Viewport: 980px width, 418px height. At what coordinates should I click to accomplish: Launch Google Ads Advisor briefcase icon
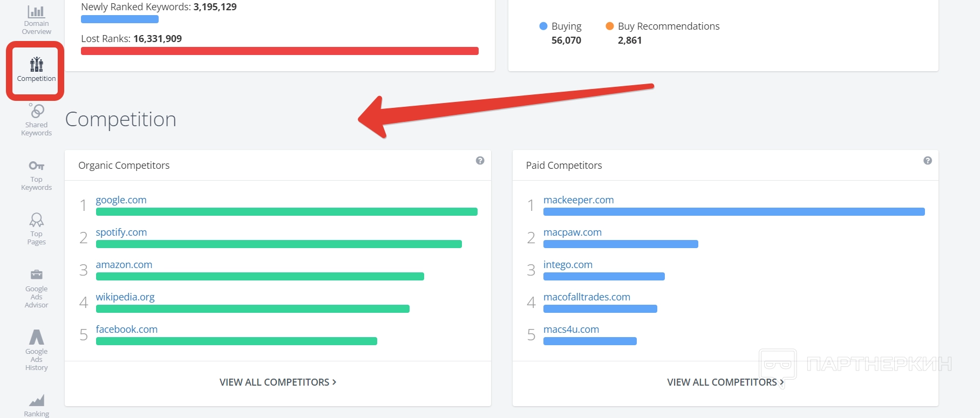click(37, 275)
